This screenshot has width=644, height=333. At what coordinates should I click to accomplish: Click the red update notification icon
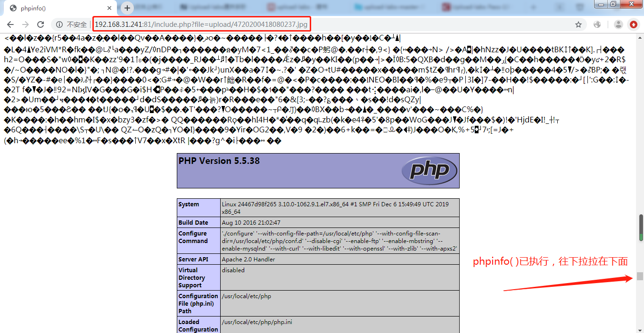click(633, 24)
